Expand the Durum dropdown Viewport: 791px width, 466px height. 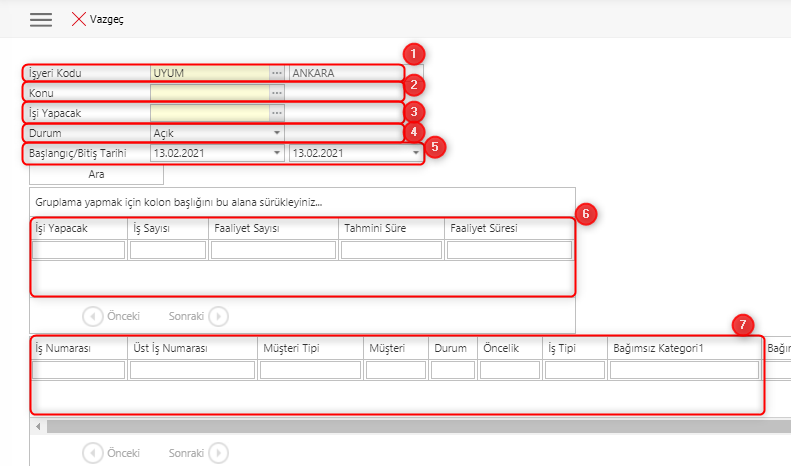tap(277, 133)
